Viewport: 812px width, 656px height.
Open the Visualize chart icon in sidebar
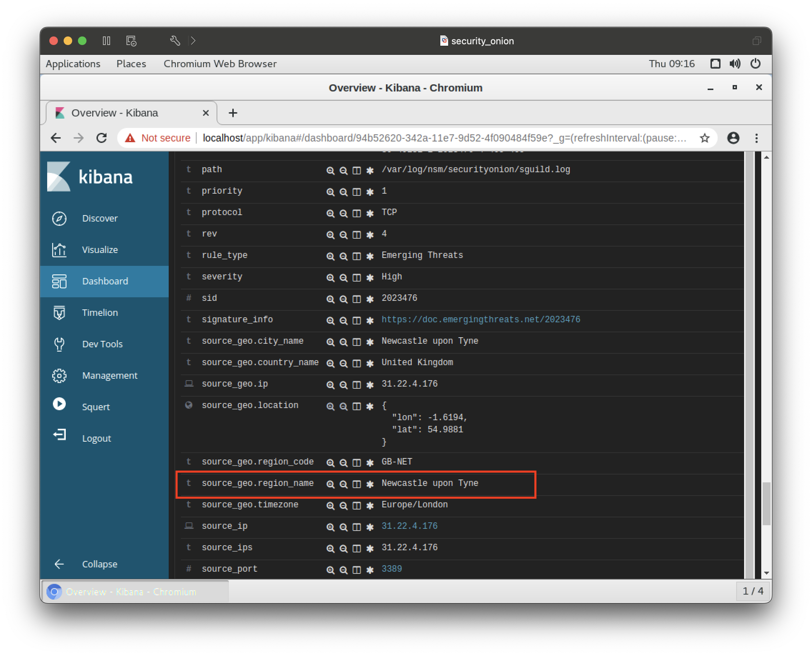coord(59,250)
